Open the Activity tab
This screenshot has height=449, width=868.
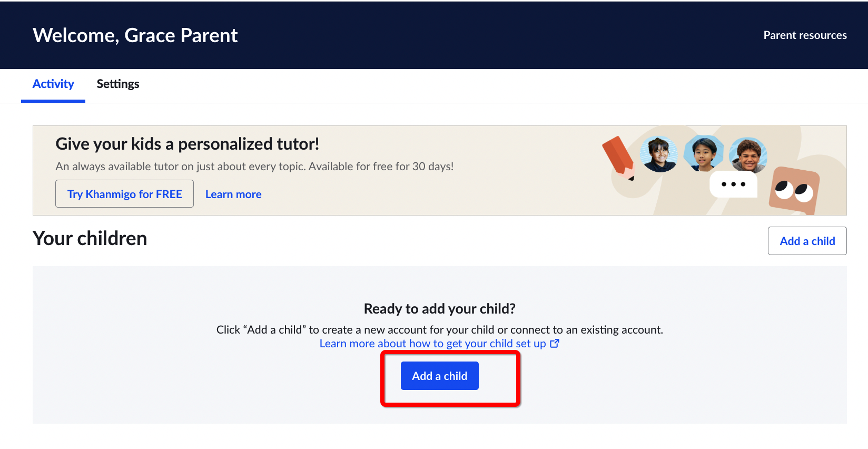pos(53,84)
